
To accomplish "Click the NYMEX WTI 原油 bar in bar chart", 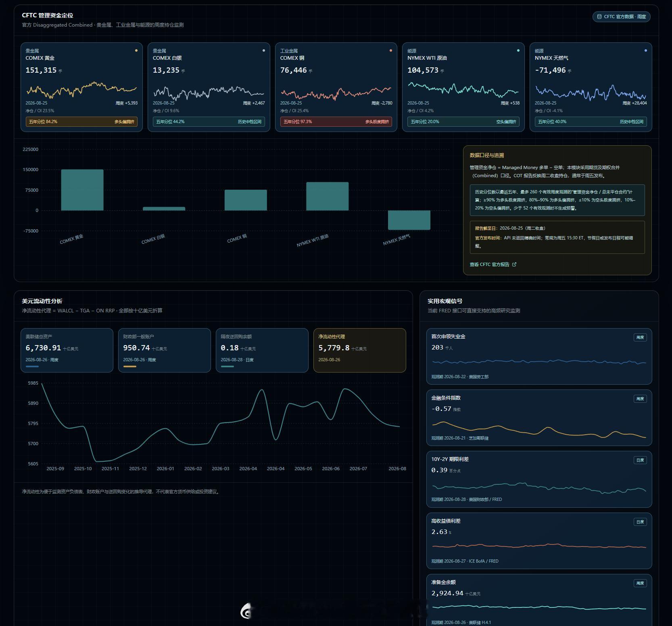I will tap(328, 196).
